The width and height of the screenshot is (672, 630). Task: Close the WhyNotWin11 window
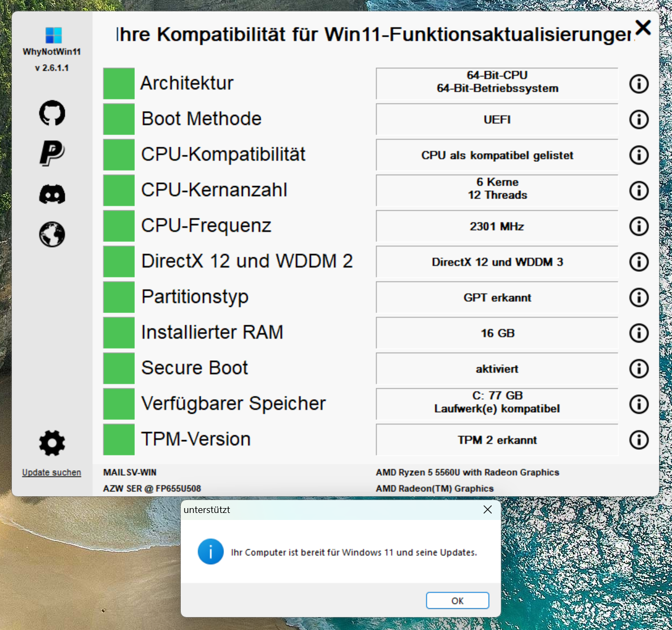pos(643,28)
